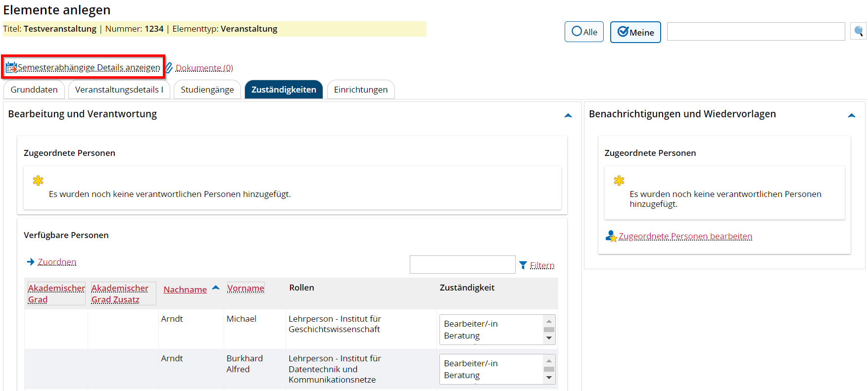Click the Vorname cell Burkhard Alfred
Viewport: 868px width, 391px height.
[244, 364]
